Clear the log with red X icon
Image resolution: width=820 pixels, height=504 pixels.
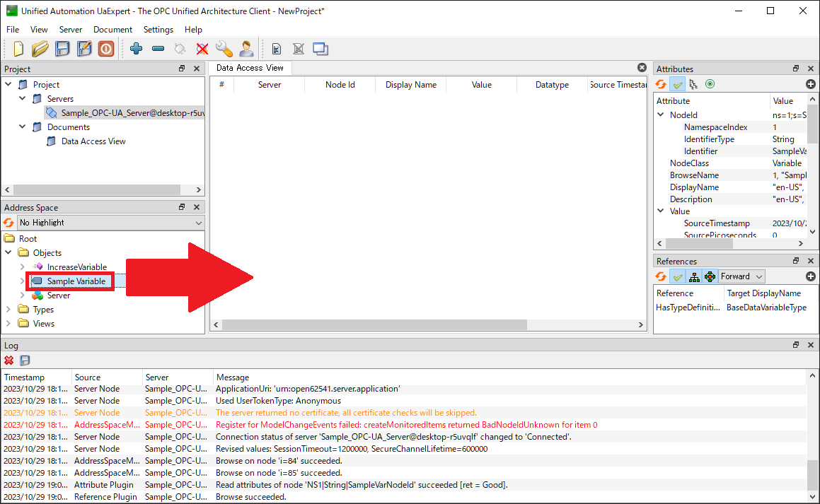pos(9,361)
